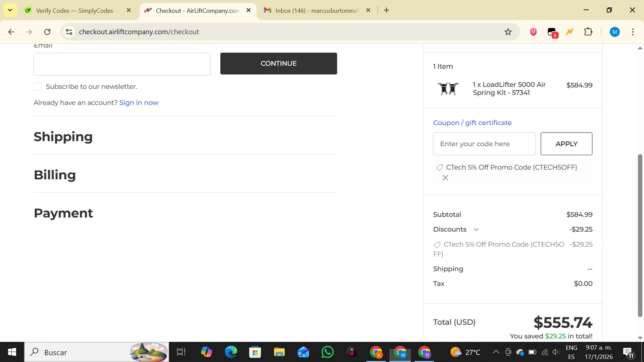This screenshot has height=362, width=644.
Task: Open Microsoft Store from the taskbar
Action: [x=255, y=352]
